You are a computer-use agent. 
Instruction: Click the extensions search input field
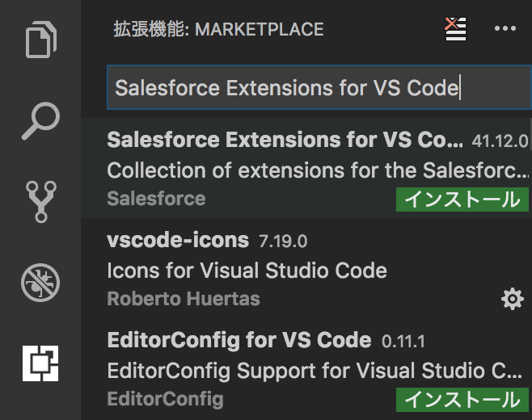coord(315,88)
